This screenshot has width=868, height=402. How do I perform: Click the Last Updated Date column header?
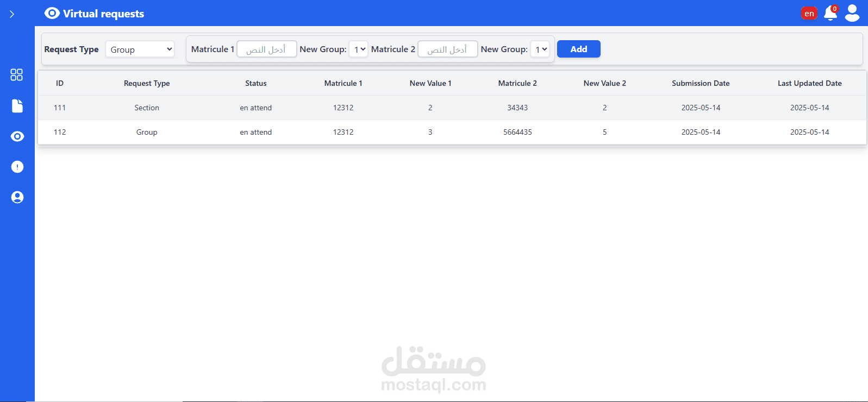(810, 83)
